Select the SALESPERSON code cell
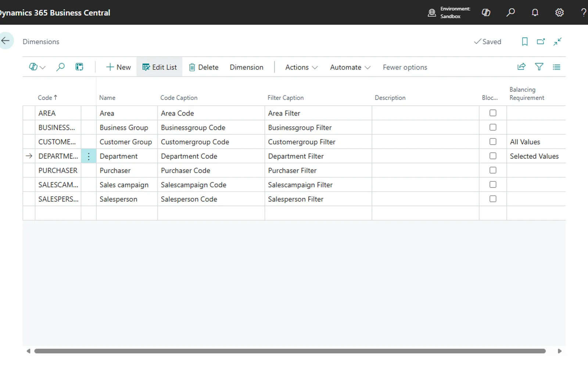588x368 pixels. (58, 199)
